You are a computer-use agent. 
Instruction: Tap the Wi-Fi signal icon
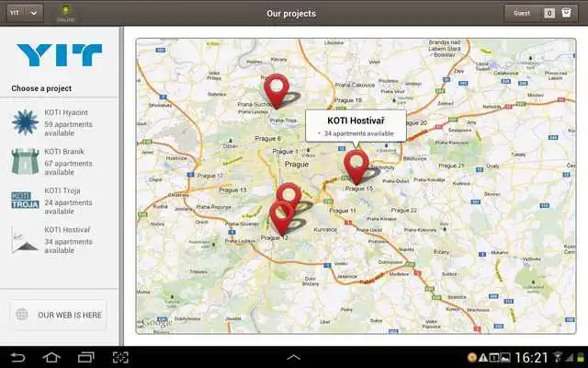coord(558,357)
